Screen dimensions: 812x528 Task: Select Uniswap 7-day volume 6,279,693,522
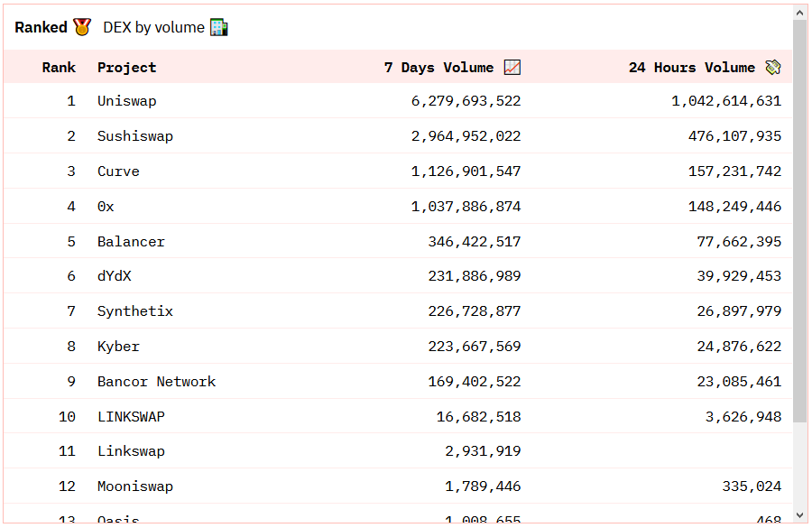[466, 101]
